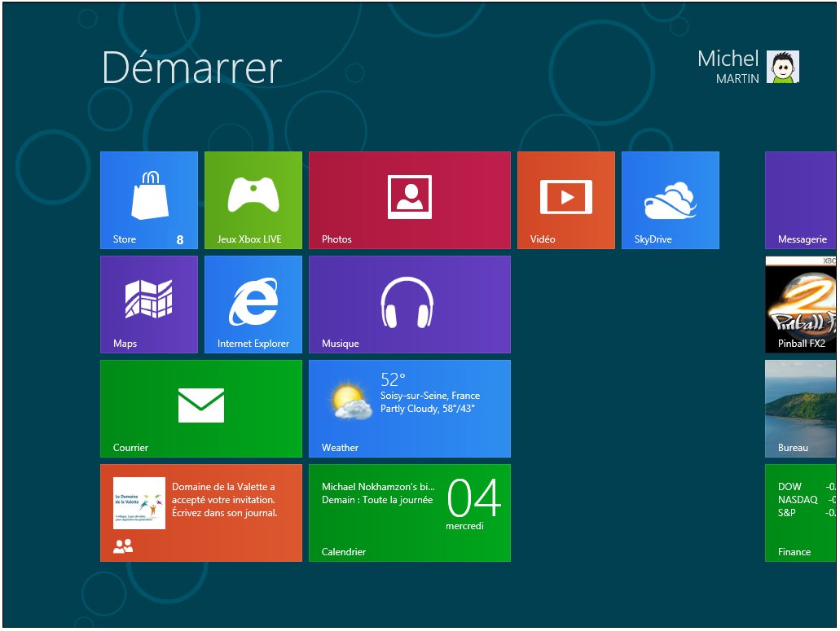Click the Démarrer heading

click(191, 68)
